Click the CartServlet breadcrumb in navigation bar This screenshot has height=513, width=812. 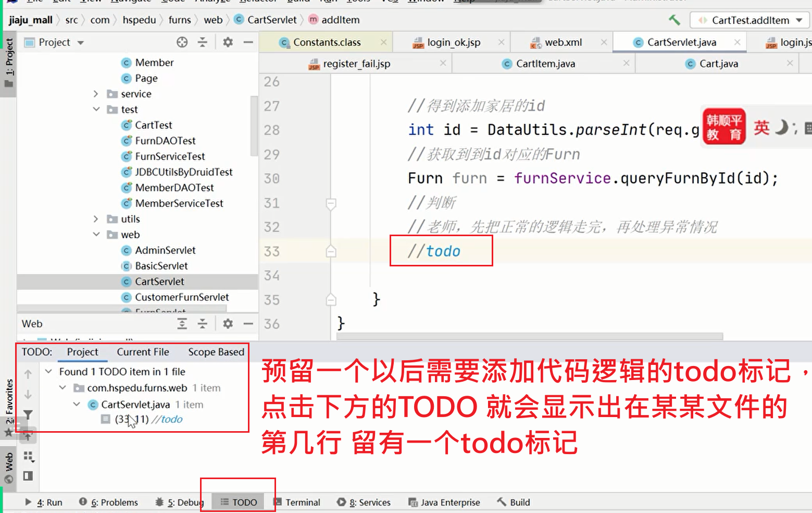coord(266,20)
